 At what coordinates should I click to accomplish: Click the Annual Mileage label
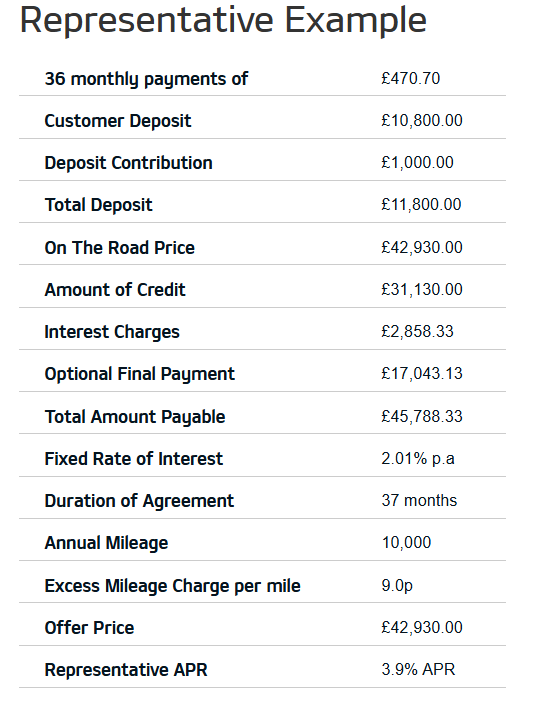tap(106, 543)
